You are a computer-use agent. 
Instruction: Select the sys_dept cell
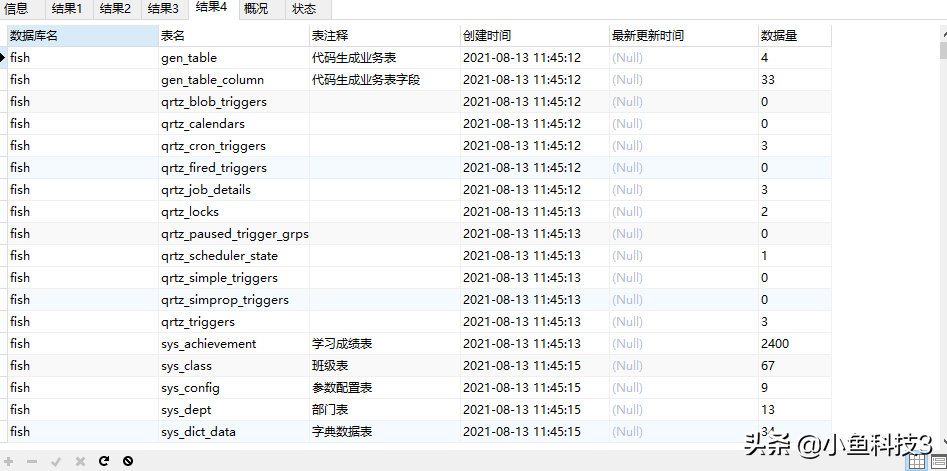[x=234, y=409]
